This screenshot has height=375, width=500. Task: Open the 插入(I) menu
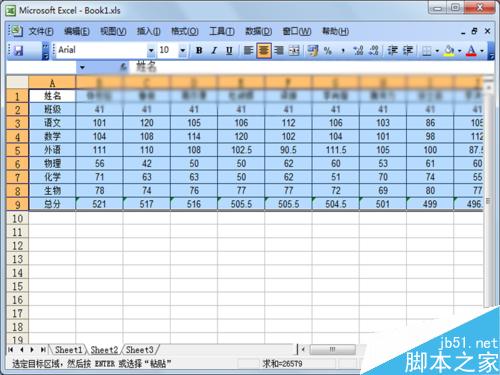pyautogui.click(x=148, y=31)
